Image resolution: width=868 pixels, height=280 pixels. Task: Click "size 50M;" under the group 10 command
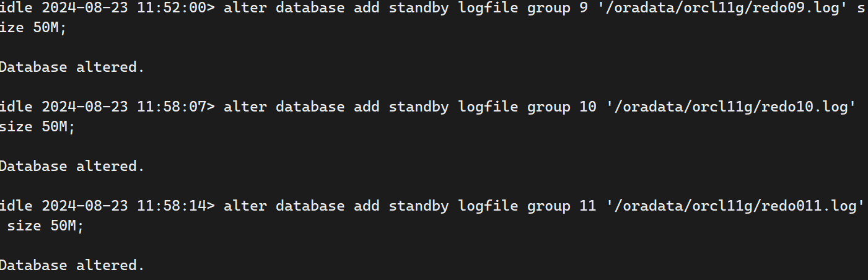pos(37,126)
